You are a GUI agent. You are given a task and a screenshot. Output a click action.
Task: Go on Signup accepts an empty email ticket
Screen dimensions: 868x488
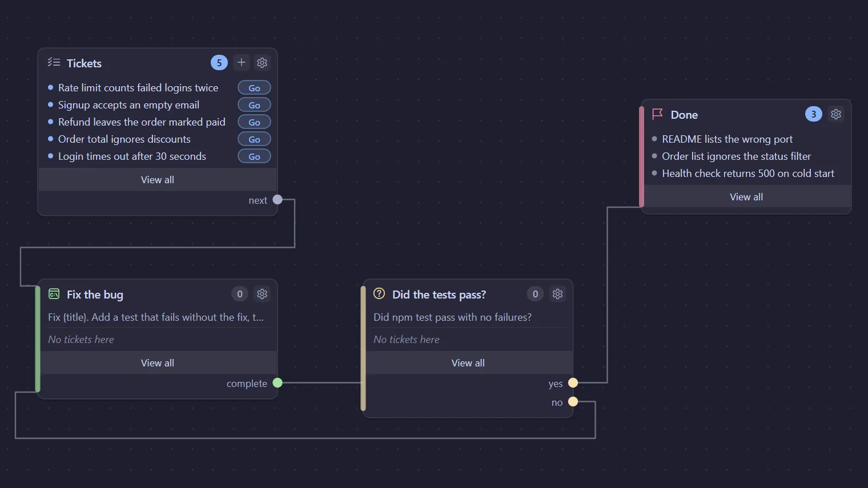tap(254, 105)
